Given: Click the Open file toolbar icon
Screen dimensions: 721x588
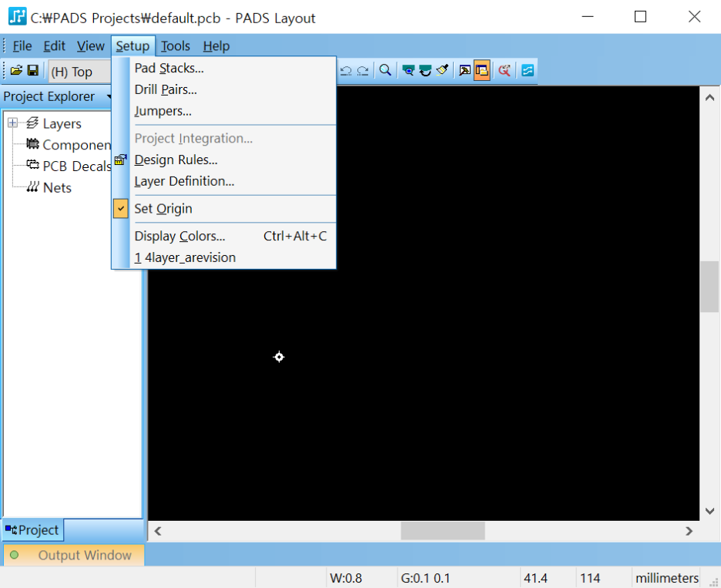Looking at the screenshot, I should [x=16, y=70].
